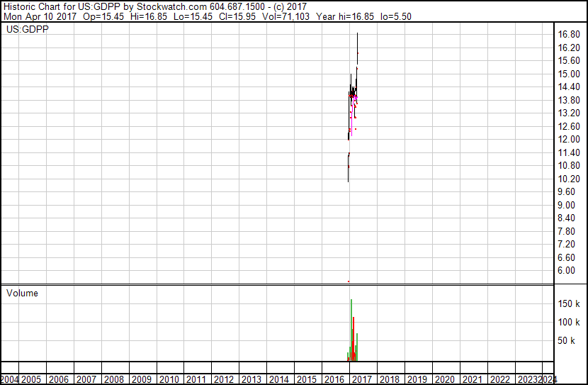
Task: Click the 2014 year label
Action: click(279, 379)
